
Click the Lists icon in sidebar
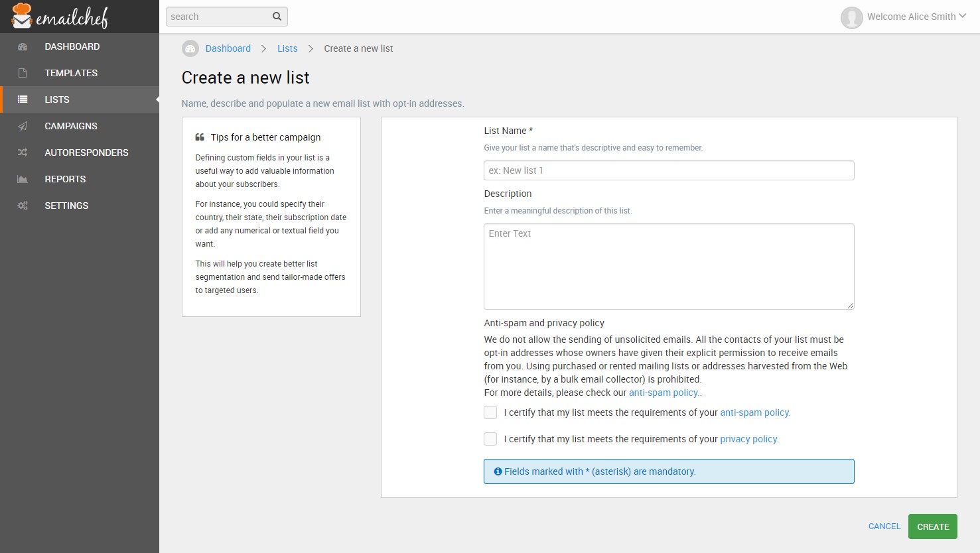click(23, 99)
